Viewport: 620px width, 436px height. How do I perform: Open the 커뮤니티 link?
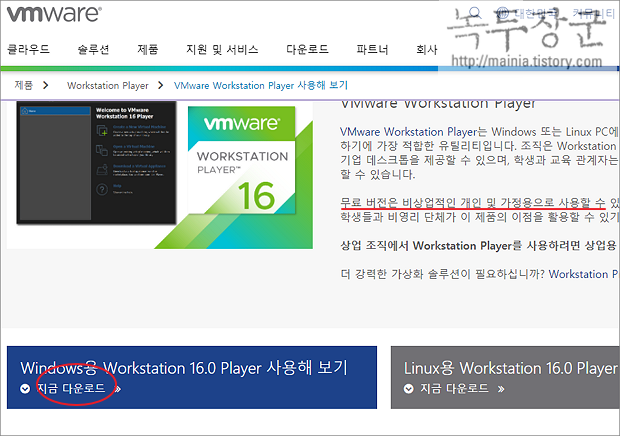pos(594,14)
